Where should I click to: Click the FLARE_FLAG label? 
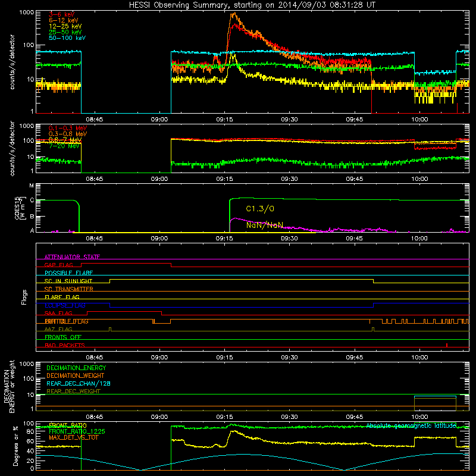coord(62,297)
